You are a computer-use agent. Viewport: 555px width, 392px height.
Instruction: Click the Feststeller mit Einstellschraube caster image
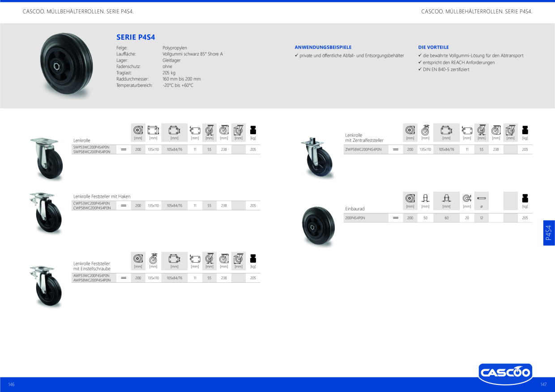coord(46,286)
